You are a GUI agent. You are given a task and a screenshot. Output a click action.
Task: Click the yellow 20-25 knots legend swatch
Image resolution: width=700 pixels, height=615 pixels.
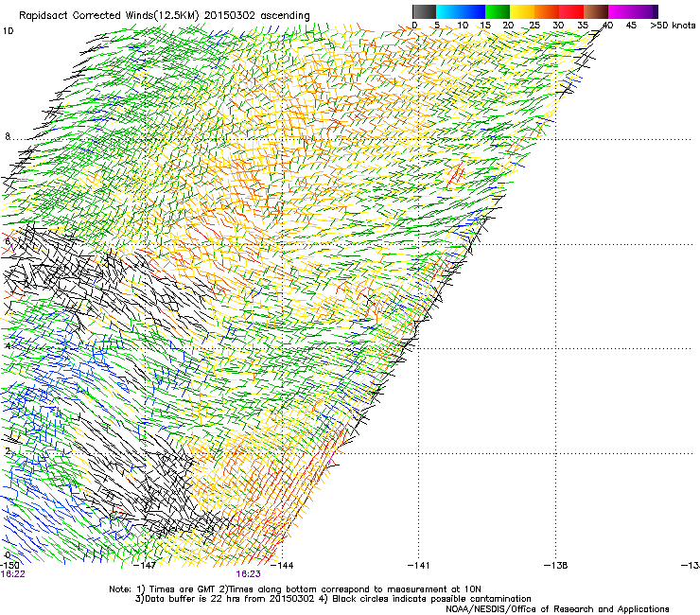522,11
